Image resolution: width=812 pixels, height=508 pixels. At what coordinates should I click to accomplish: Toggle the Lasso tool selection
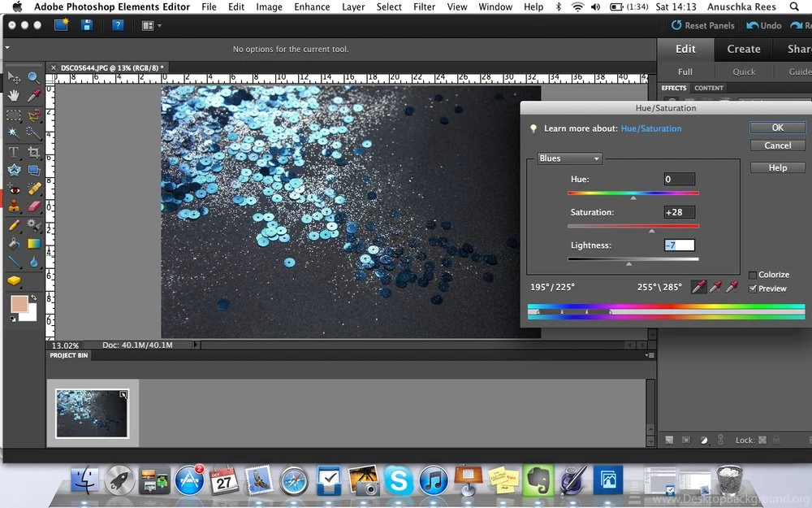[x=32, y=116]
